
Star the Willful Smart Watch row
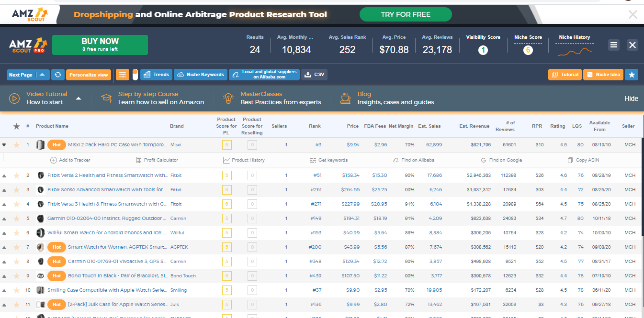coord(16,233)
